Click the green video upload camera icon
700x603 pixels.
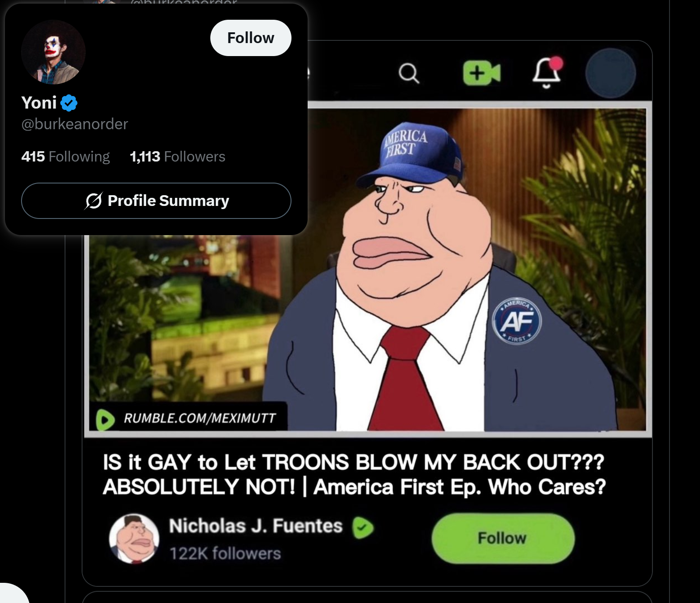[x=482, y=73]
